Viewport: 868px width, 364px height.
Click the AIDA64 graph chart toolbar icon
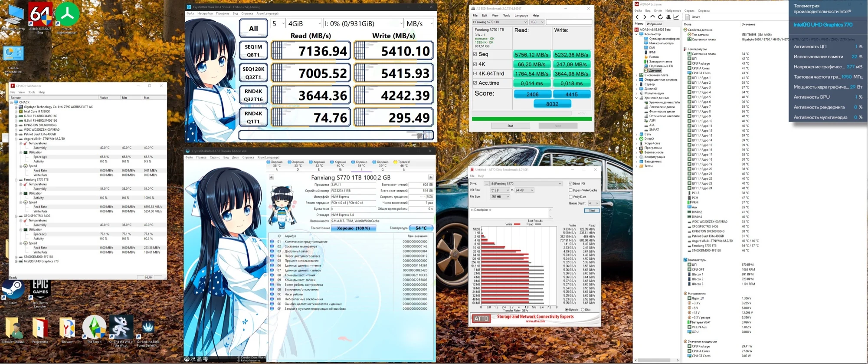click(676, 17)
